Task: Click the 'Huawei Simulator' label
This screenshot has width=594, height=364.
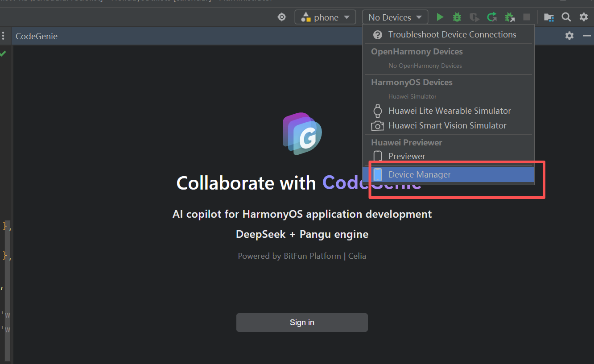Action: click(x=412, y=96)
